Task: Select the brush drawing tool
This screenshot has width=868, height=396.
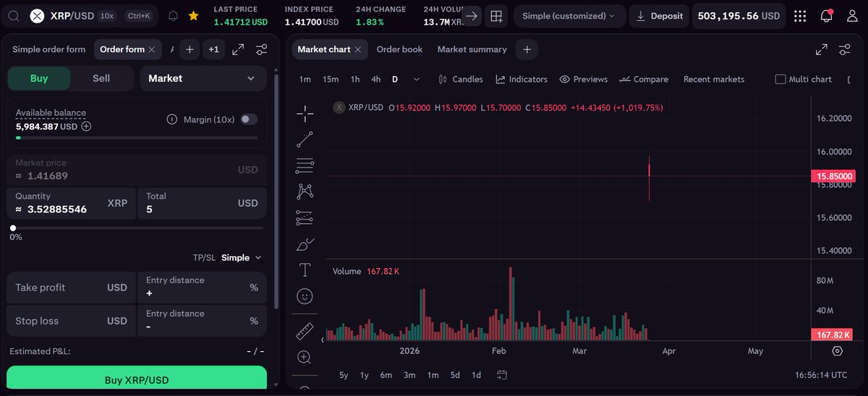Action: [x=305, y=244]
